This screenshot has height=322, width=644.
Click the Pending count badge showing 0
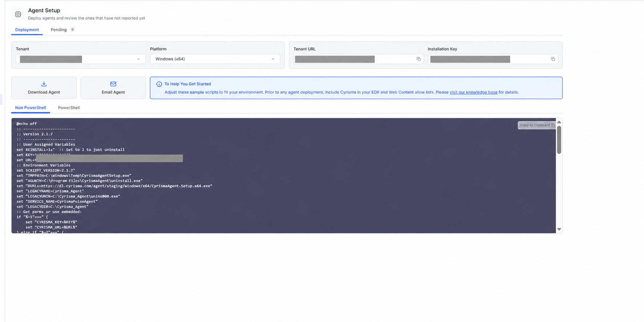point(73,30)
